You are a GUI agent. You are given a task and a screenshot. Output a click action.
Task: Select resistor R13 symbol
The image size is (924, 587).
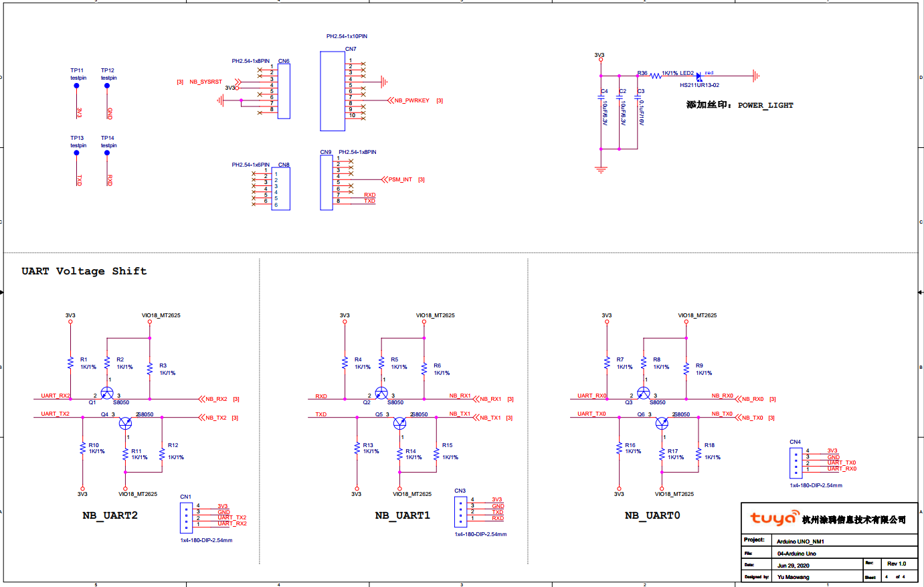coord(357,448)
